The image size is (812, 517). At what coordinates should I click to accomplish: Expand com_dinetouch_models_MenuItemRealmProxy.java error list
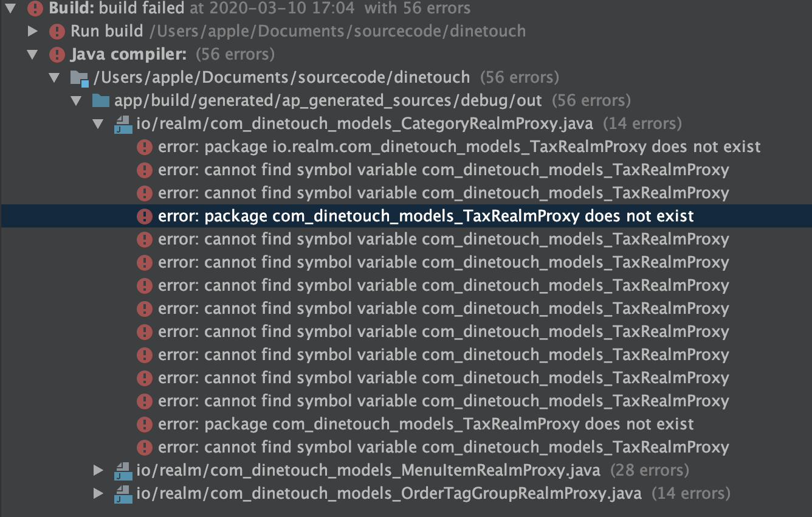pos(98,470)
